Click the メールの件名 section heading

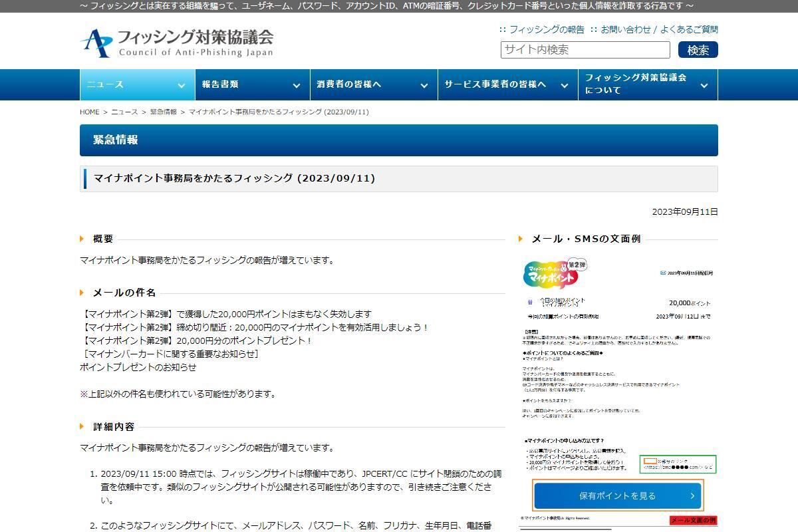(124, 293)
